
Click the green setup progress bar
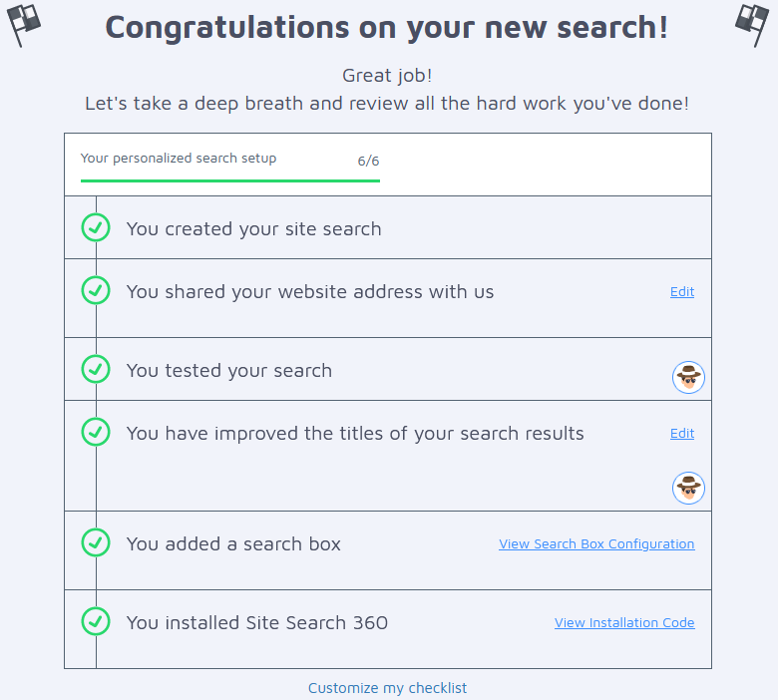(230, 181)
